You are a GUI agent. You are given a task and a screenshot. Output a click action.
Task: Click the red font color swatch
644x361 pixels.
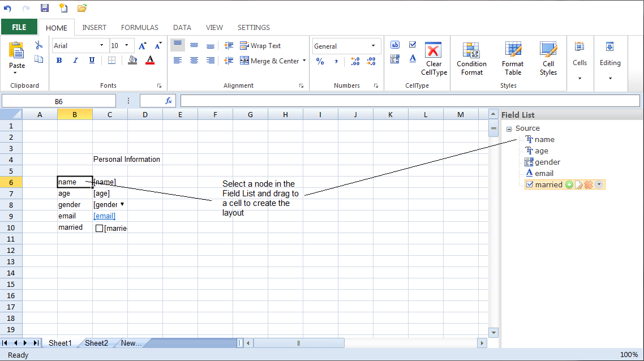[150, 61]
